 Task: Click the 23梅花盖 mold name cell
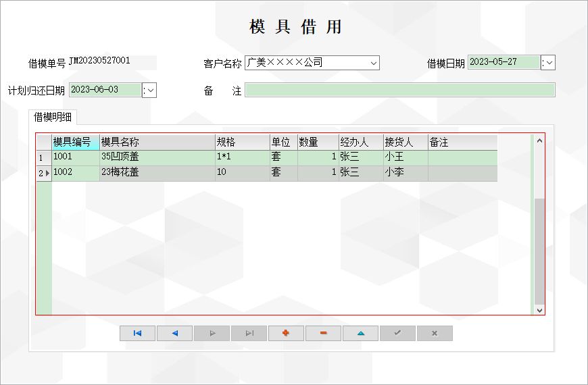click(x=157, y=174)
